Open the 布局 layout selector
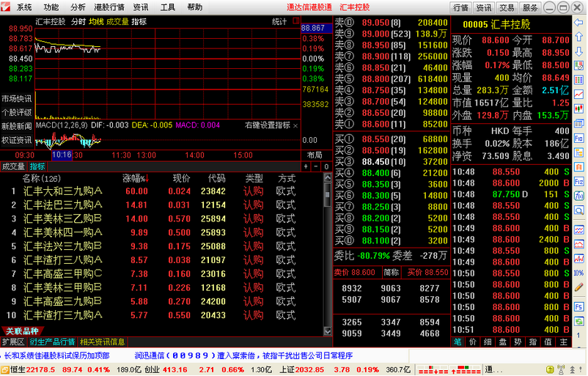Screen dimensions: 588x376 click(315, 155)
